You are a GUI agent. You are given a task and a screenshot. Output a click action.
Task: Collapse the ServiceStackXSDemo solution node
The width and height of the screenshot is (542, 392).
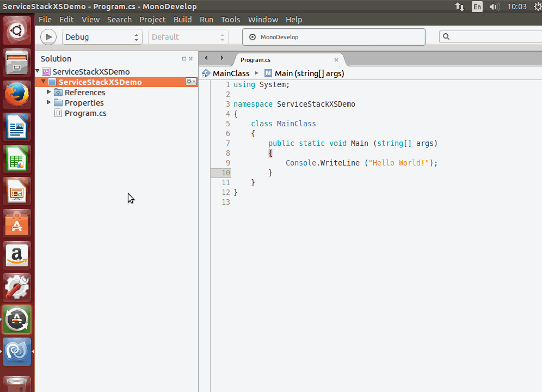point(38,71)
